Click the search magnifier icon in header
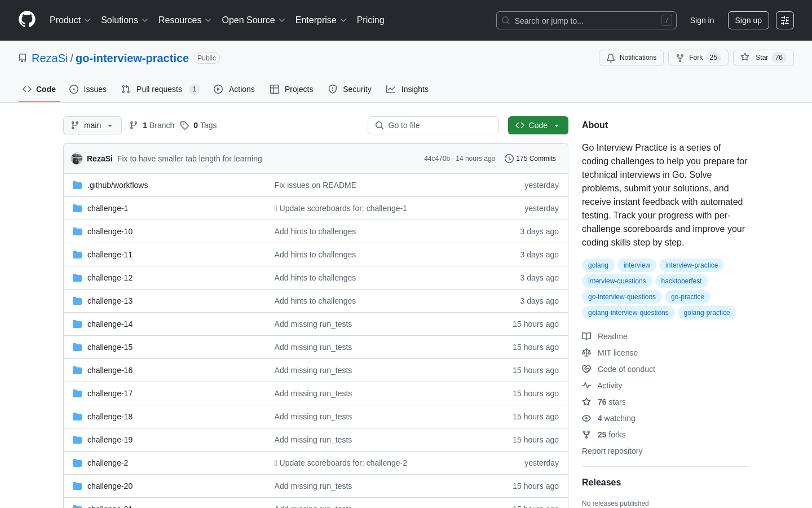Image resolution: width=812 pixels, height=508 pixels. pyautogui.click(x=506, y=20)
